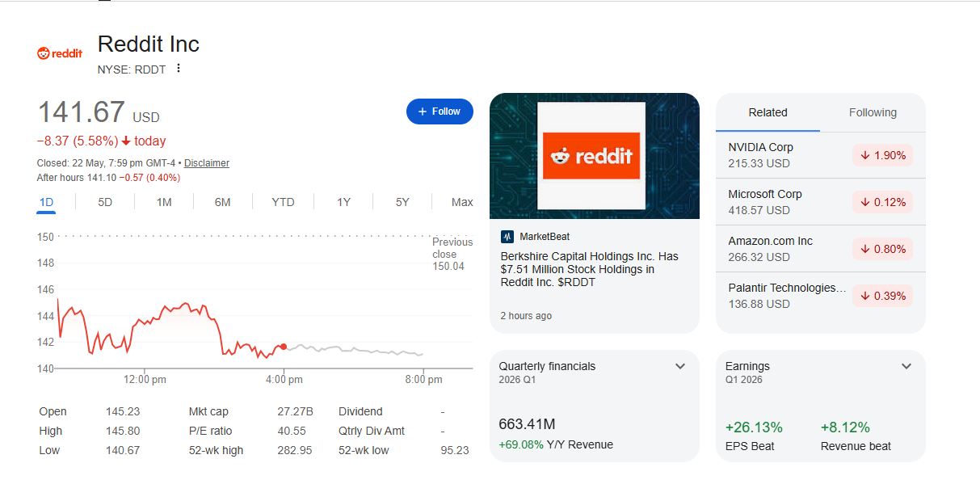Click the 52-wk low value 95.23
The height and width of the screenshot is (480, 980).
456,450
